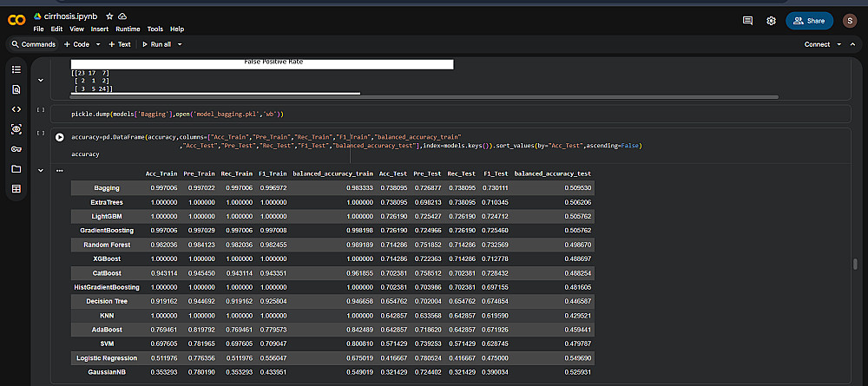
Task: Open Find and replace in sidebar
Action: (16, 88)
